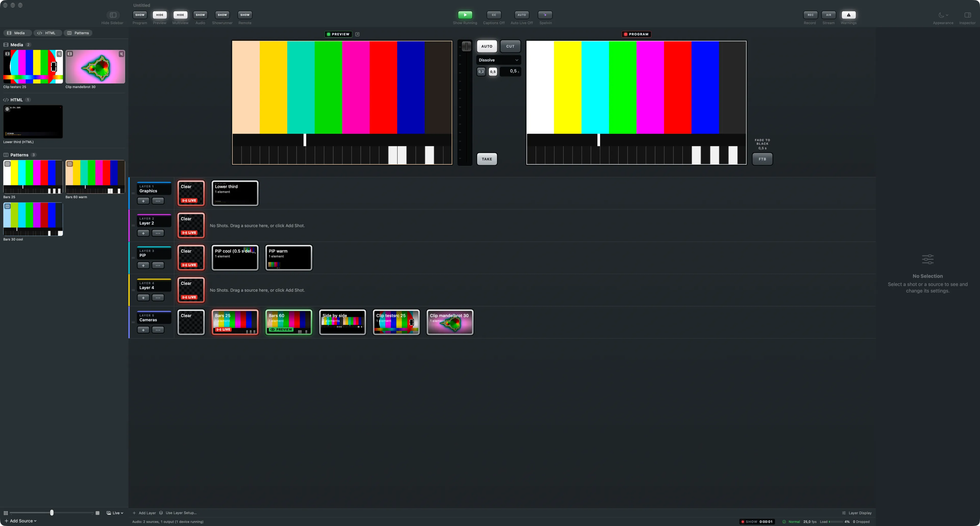Open more options on Cameras layer
This screenshot has height=526, width=980.
click(x=158, y=330)
